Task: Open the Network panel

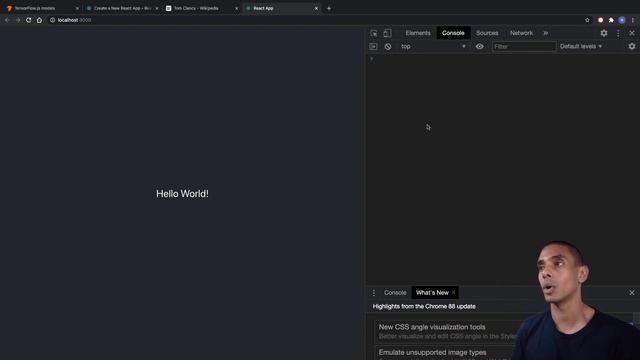Action: coord(521,33)
